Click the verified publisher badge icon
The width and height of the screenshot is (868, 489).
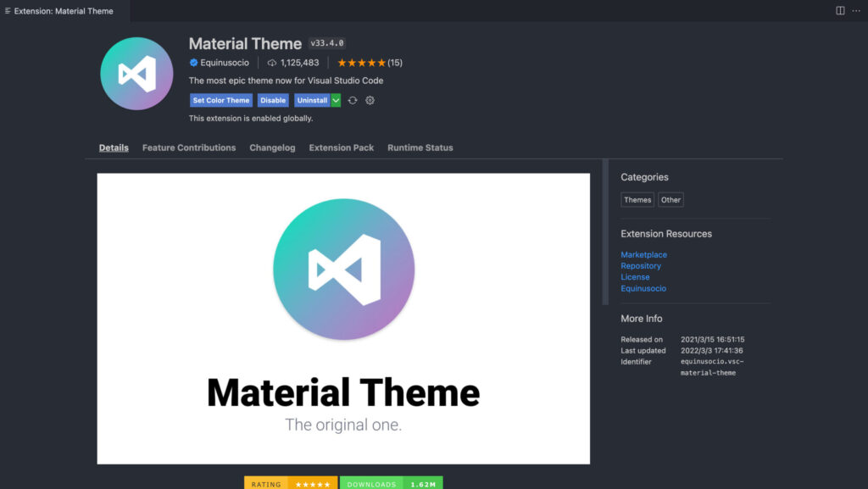(x=193, y=63)
